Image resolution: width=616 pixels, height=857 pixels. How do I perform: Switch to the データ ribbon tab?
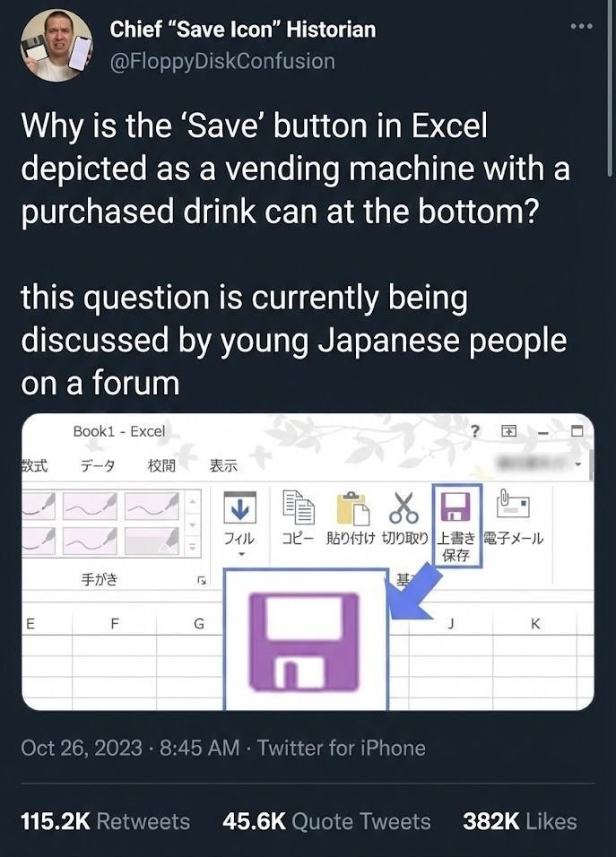[97, 465]
